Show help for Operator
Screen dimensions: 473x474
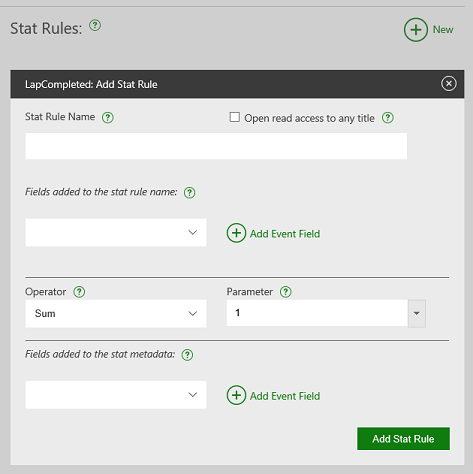(79, 292)
